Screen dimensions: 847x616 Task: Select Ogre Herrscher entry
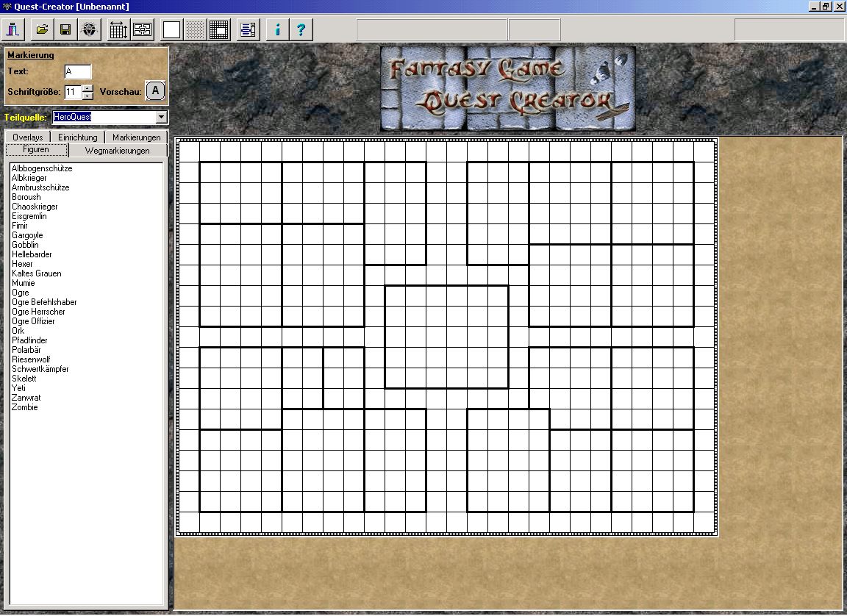pyautogui.click(x=38, y=312)
